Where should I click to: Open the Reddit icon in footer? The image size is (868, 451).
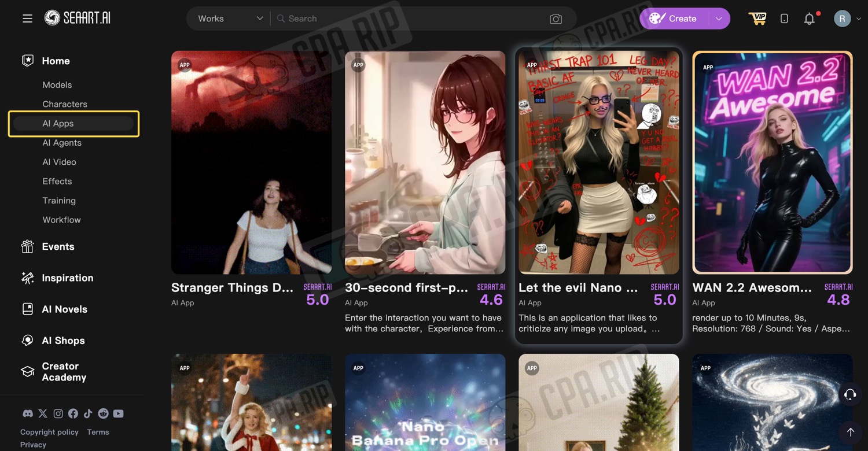tap(103, 413)
